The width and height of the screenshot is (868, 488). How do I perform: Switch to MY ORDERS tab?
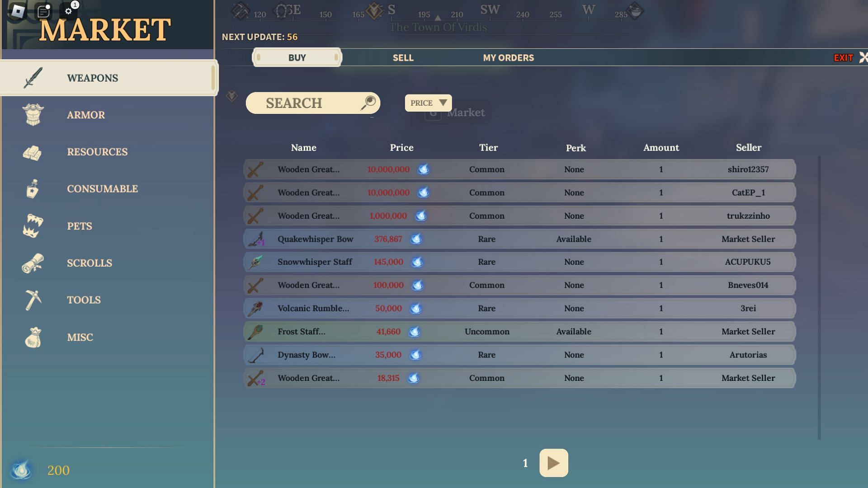508,57
